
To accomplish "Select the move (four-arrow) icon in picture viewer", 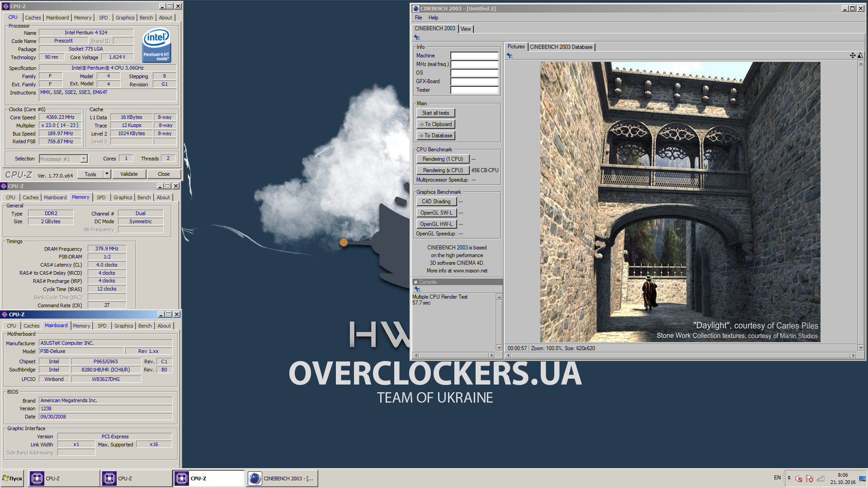I will click(853, 55).
